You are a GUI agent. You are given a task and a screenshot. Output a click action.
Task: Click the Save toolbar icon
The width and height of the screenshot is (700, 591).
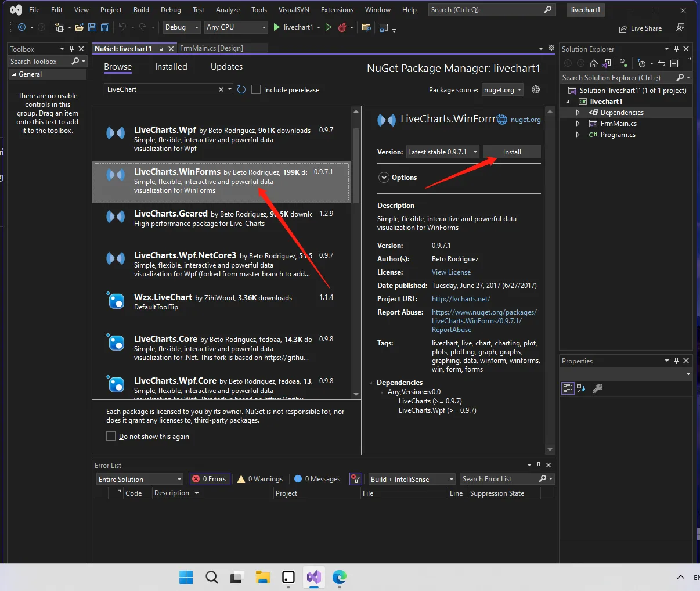pyautogui.click(x=92, y=27)
